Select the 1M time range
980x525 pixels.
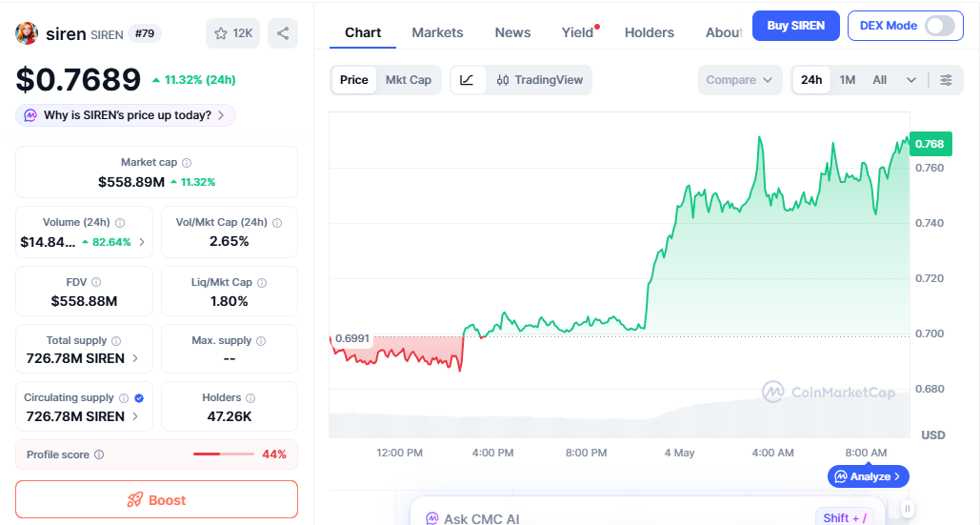coord(848,80)
